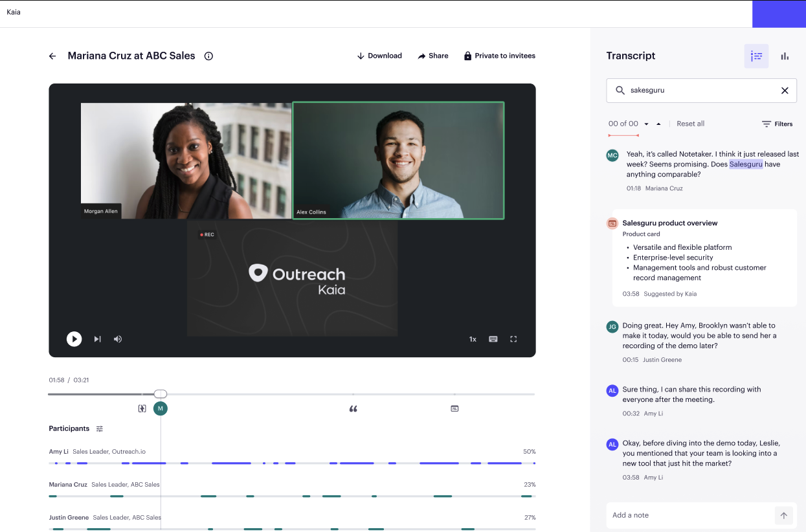Toggle closed captions on the video player
Viewport: 806px width, 532px height.
pyautogui.click(x=493, y=338)
